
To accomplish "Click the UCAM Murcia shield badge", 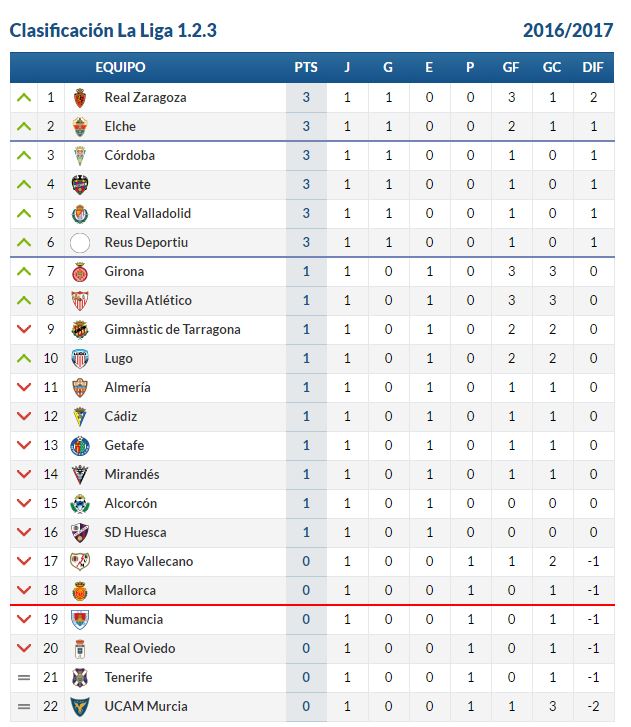I will point(80,707).
